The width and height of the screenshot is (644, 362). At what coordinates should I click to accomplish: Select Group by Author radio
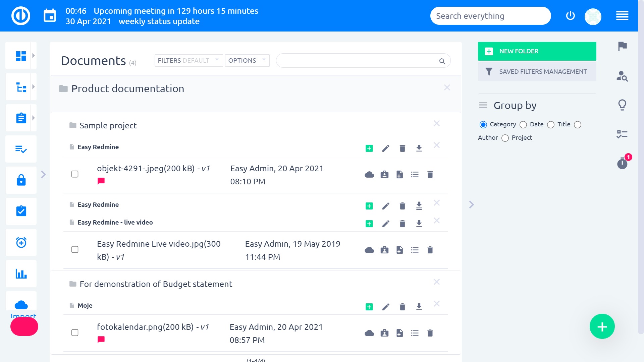click(578, 125)
